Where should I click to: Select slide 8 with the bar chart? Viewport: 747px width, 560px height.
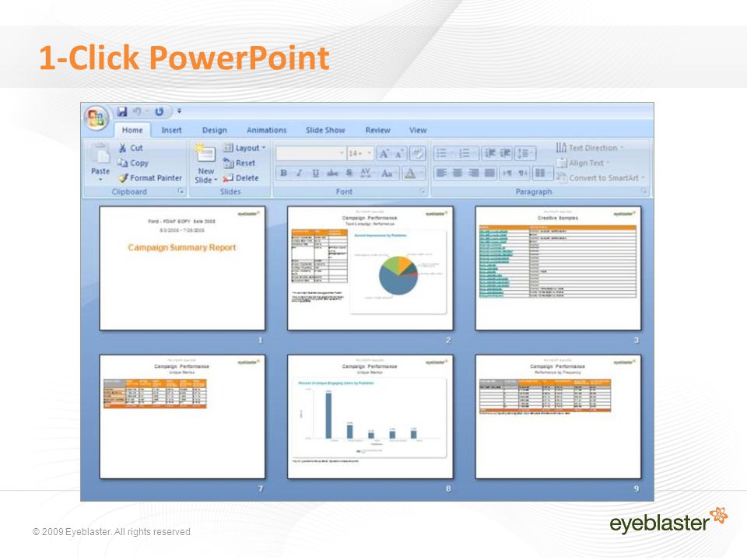pyautogui.click(x=370, y=417)
